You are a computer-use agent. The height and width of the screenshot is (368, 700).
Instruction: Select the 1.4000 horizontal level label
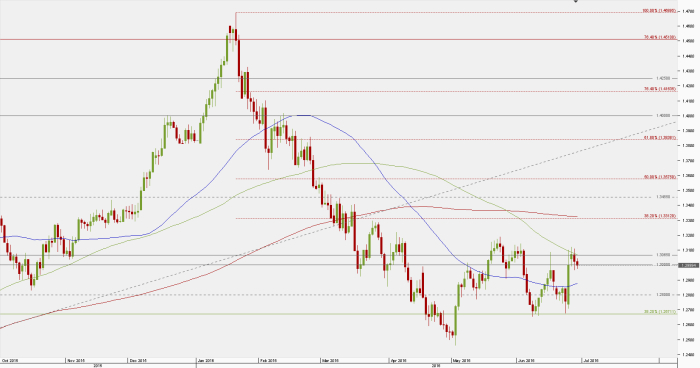pos(663,115)
